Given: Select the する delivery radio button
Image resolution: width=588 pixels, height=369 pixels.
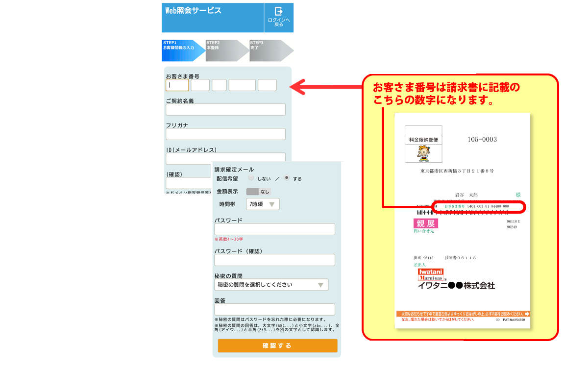Looking at the screenshot, I should click(x=287, y=178).
